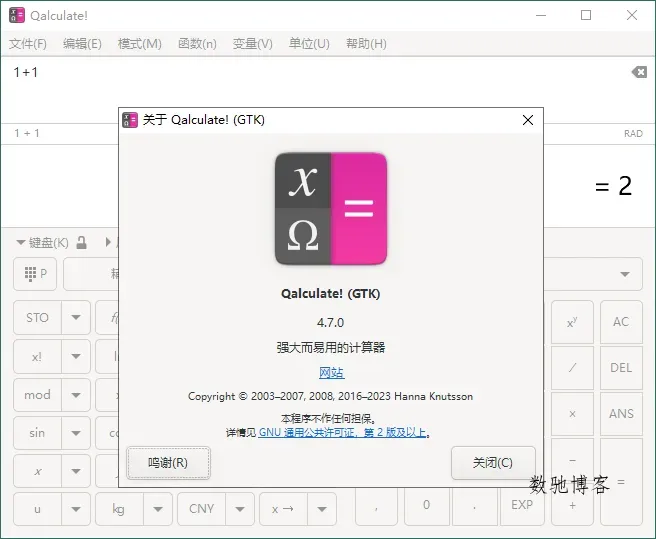Clear the expression with the backspace icon

(x=639, y=72)
